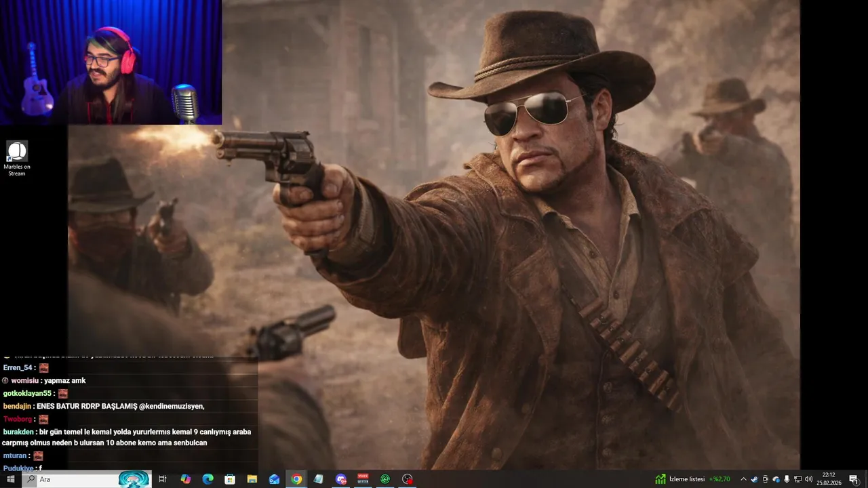Click the badge beside womisiu's name
This screenshot has width=868, height=488.
pos(5,380)
